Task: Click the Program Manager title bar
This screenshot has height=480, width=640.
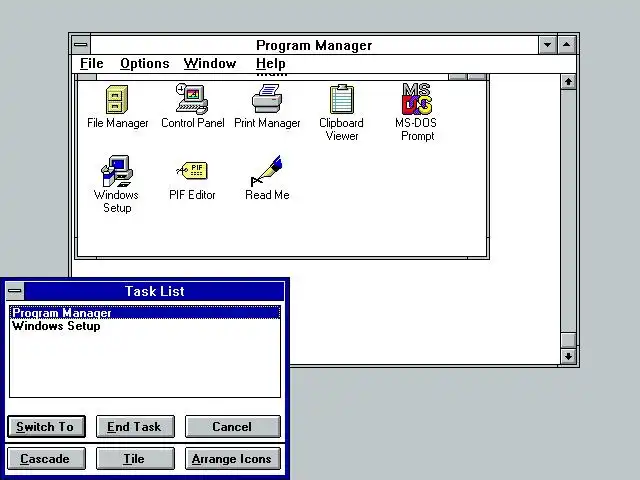Action: (314, 45)
